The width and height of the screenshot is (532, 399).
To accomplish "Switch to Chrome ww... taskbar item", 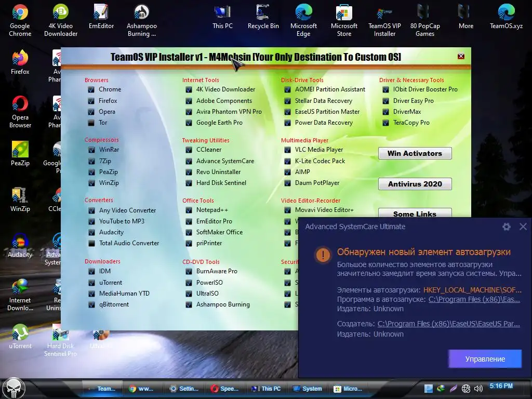I will [x=142, y=389].
